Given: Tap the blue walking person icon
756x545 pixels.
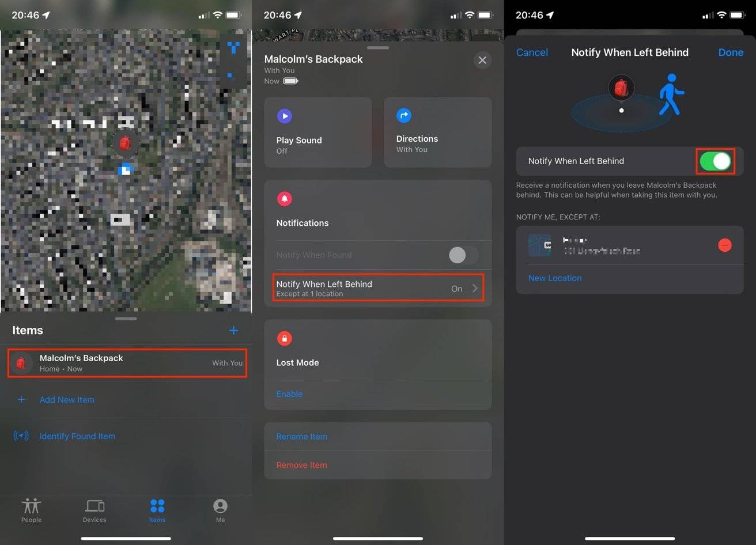Looking at the screenshot, I should tap(671, 94).
